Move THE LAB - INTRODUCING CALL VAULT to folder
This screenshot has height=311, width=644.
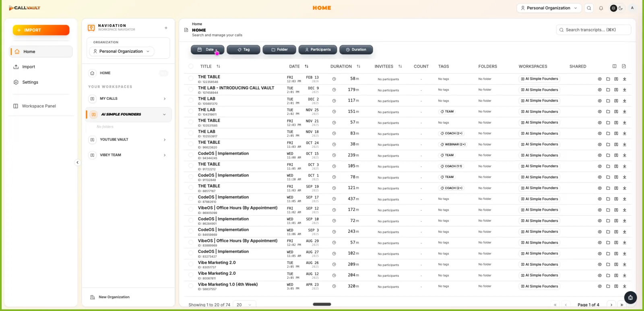pos(608,90)
